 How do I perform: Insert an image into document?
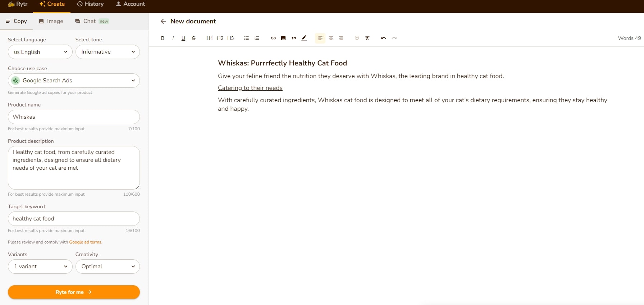(x=283, y=38)
